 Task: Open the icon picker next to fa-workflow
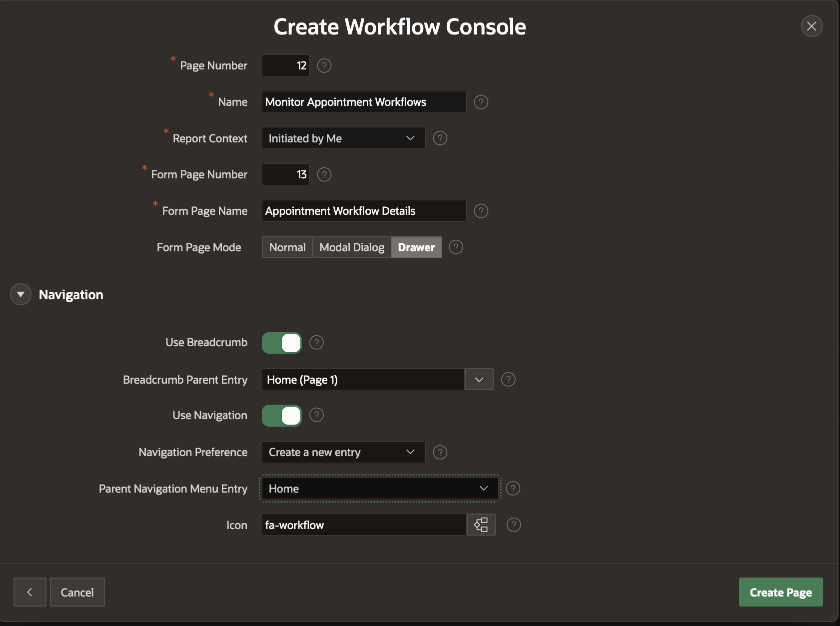[x=481, y=525]
